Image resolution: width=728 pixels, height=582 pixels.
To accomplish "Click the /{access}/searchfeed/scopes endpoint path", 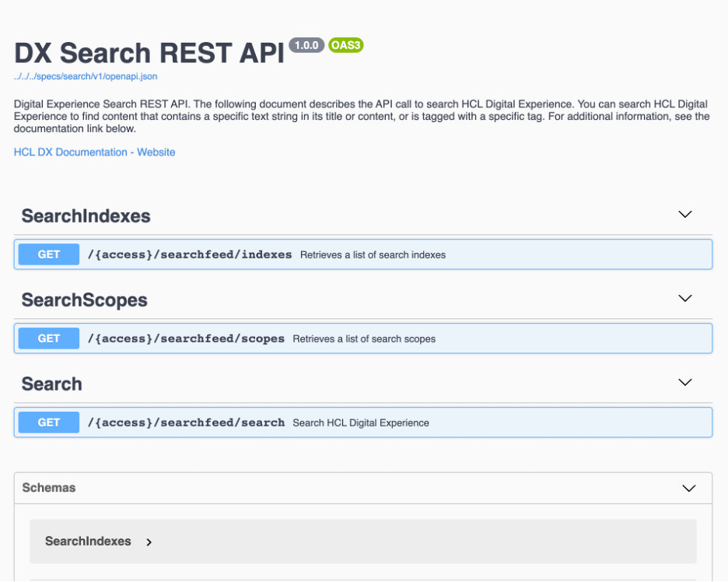I will [x=185, y=338].
